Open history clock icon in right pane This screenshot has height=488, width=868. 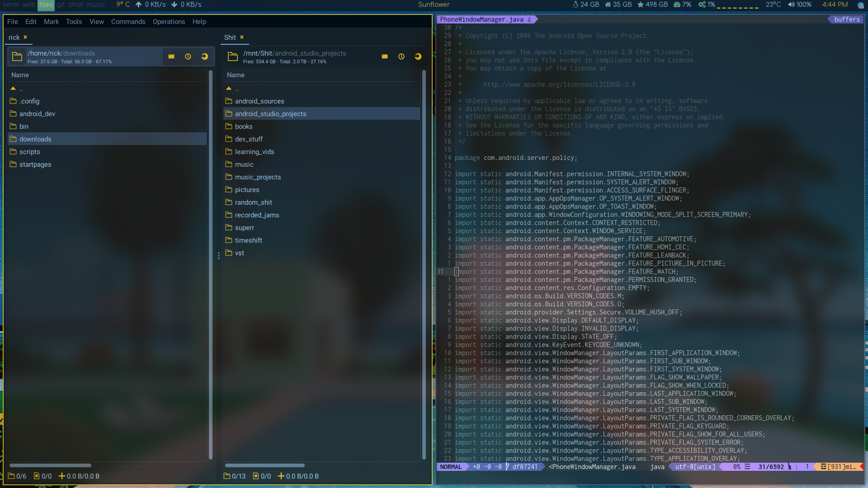click(401, 56)
